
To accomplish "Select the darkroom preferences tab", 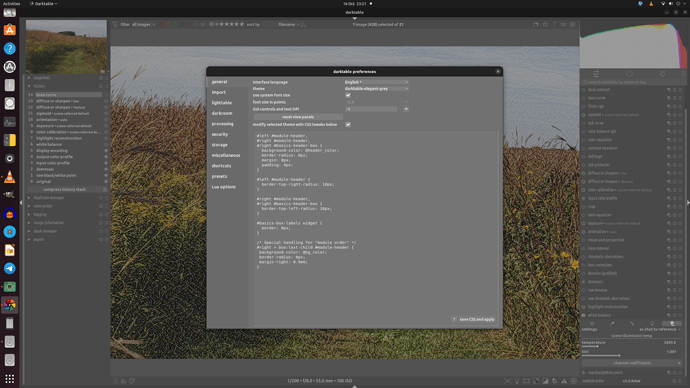I will [x=221, y=113].
